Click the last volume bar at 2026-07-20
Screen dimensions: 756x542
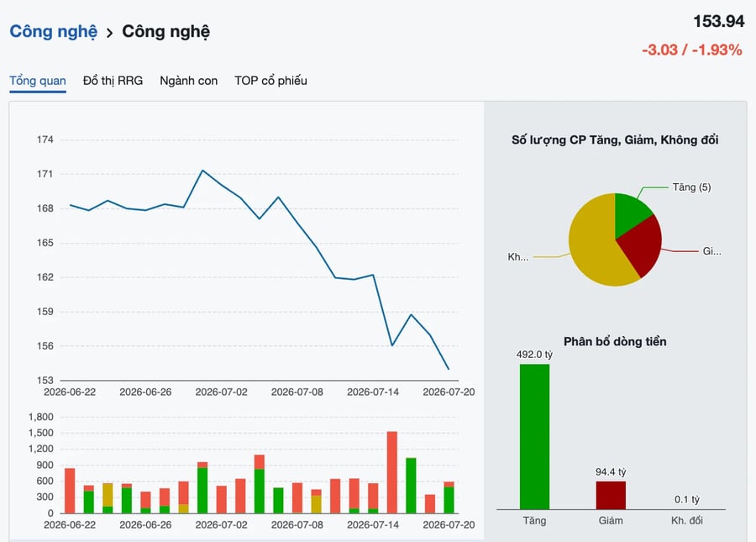[x=449, y=497]
